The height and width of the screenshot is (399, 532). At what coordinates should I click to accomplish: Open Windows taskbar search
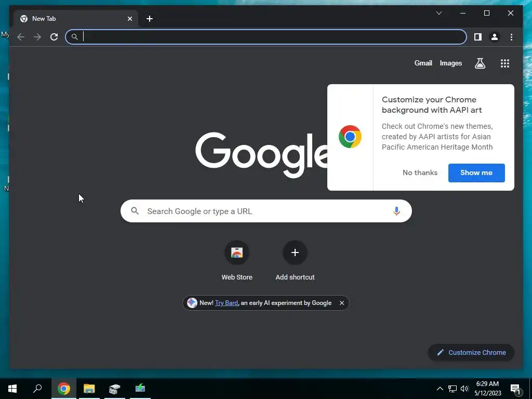coord(37,389)
